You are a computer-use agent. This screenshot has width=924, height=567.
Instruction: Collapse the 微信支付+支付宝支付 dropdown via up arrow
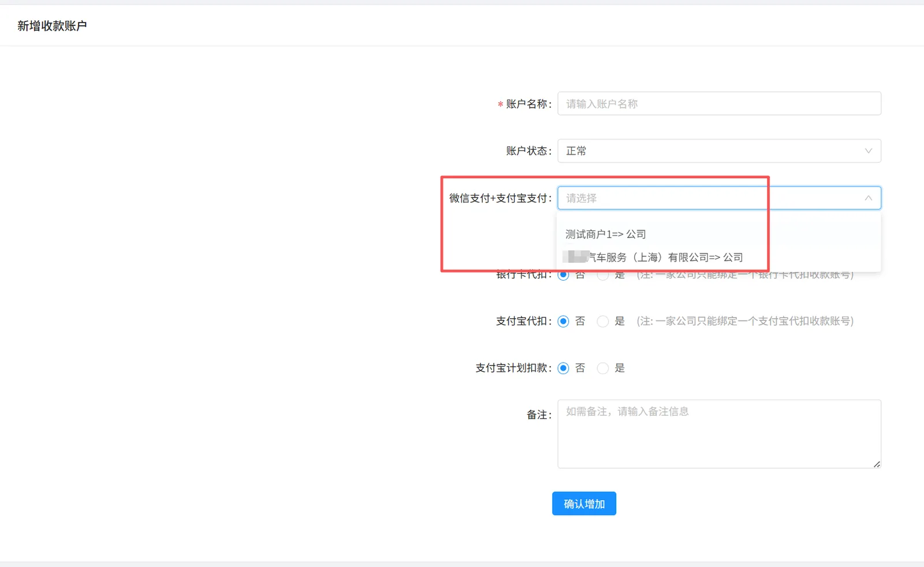(x=868, y=198)
